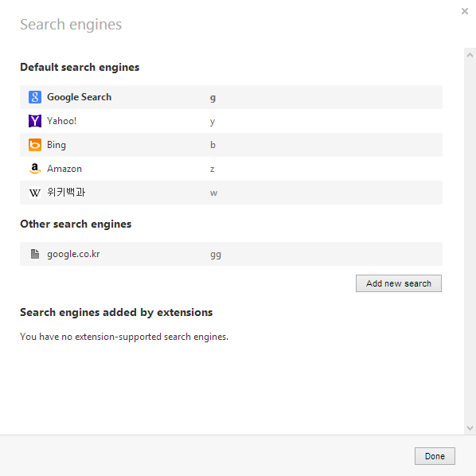This screenshot has height=476, width=476.
Task: Click keyword 'gg' for google.co.kr
Action: tap(216, 255)
